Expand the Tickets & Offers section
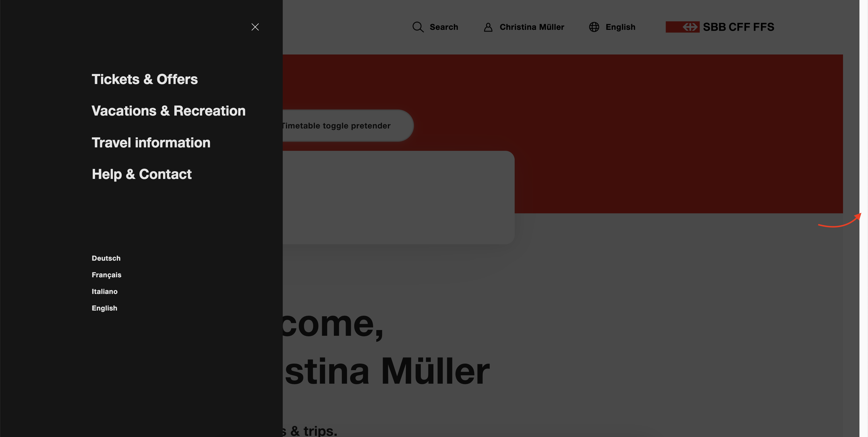Screen dimensions: 868x437 pyautogui.click(x=145, y=79)
